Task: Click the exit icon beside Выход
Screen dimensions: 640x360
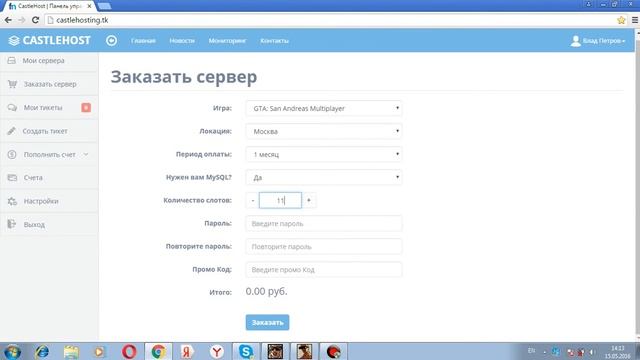Action: tap(11, 224)
